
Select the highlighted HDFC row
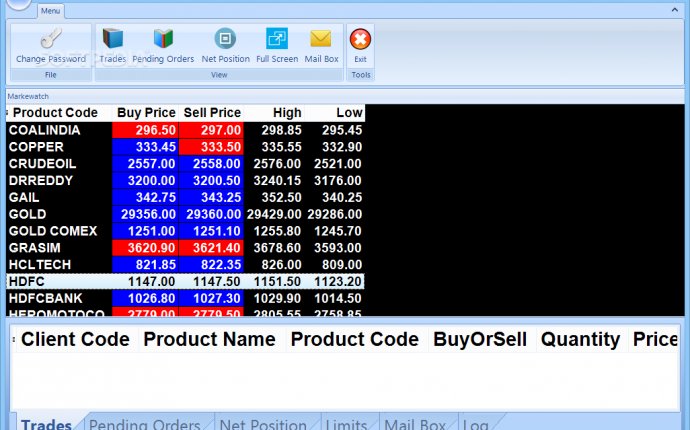click(186, 281)
